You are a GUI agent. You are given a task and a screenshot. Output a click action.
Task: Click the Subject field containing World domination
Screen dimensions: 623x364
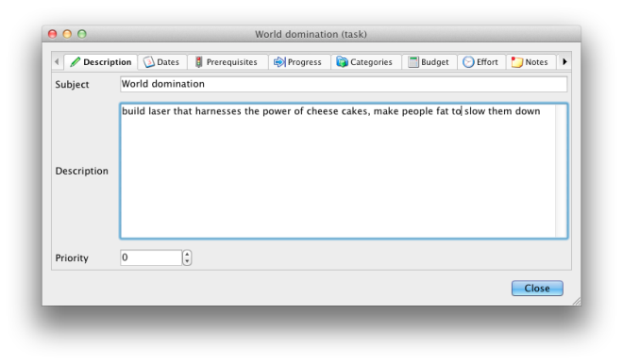(x=344, y=84)
